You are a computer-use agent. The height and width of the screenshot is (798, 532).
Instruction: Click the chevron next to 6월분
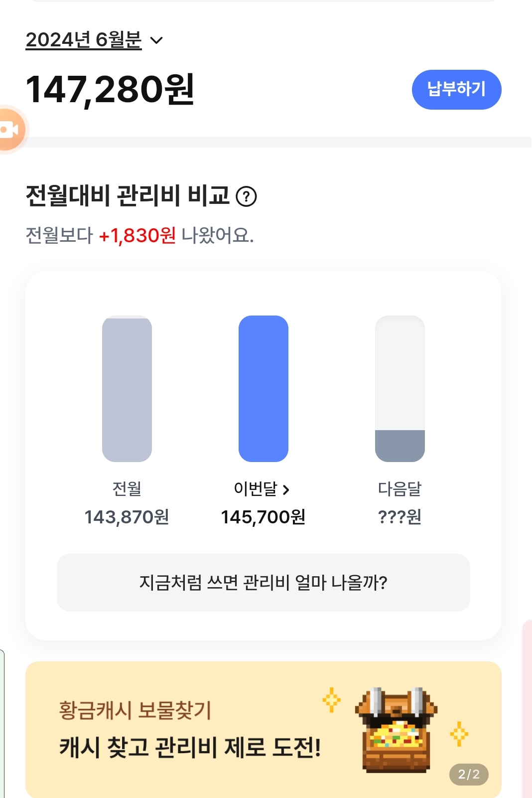pyautogui.click(x=156, y=40)
